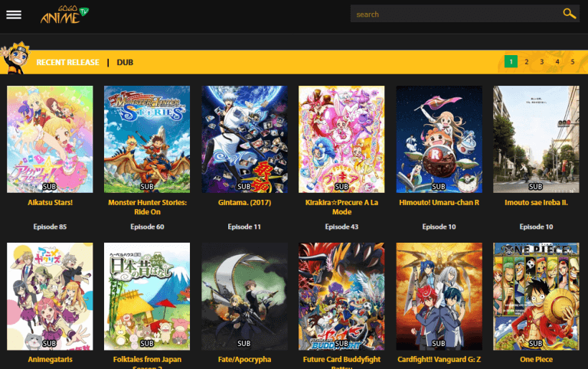This screenshot has height=369, width=588.
Task: Click the Animegataris title link
Action: (50, 359)
